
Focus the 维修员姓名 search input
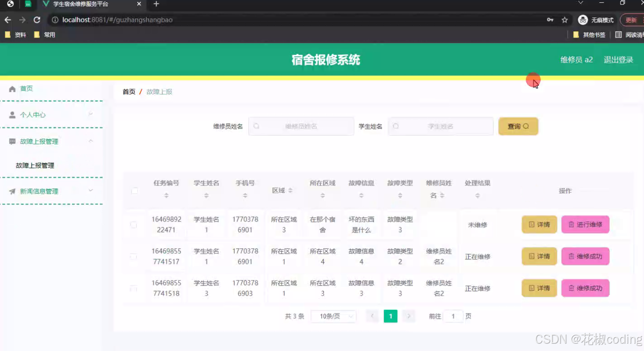(x=301, y=126)
